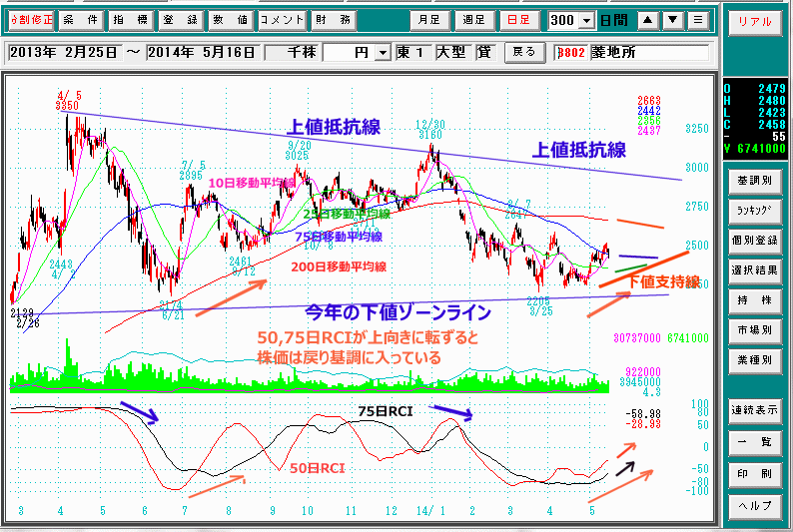Open the 業種別 sector button
793x532 pixels.
(x=755, y=360)
